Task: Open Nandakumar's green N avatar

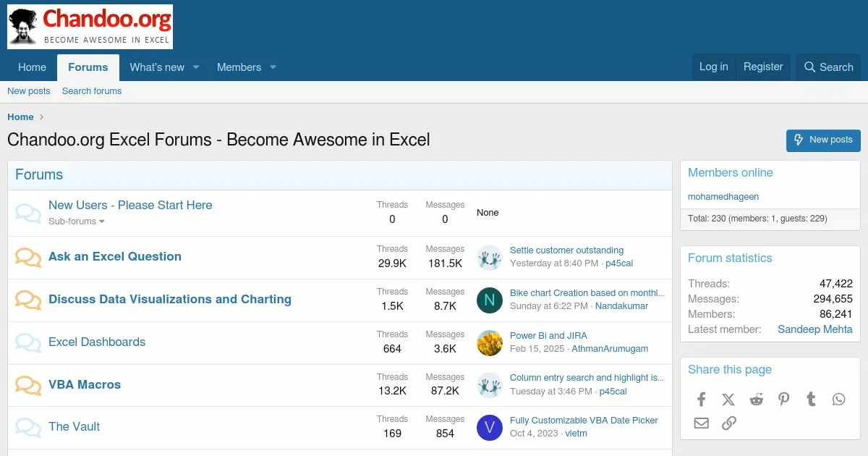Action: pyautogui.click(x=490, y=300)
